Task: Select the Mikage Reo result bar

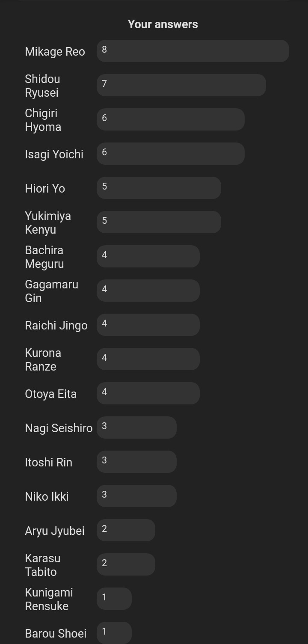Action: [x=193, y=51]
